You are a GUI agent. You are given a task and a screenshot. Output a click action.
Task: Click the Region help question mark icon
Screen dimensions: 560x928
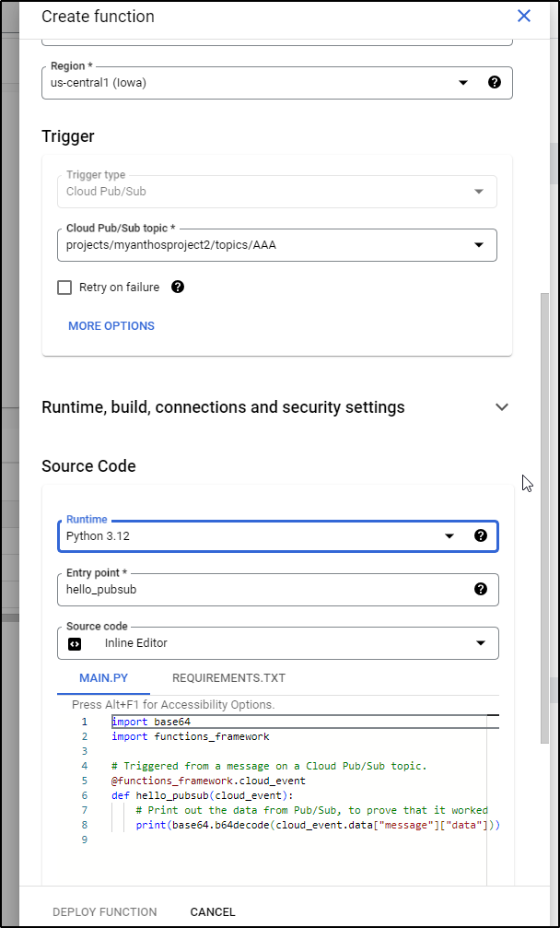(495, 82)
